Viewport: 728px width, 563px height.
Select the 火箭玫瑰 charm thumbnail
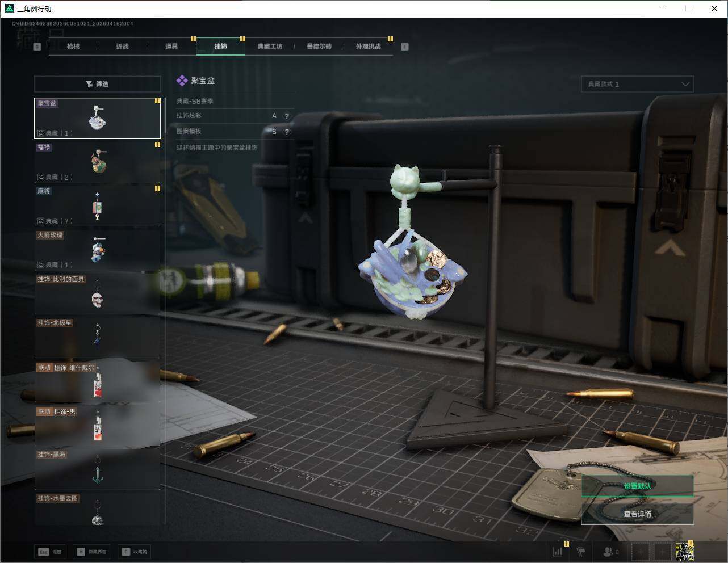pyautogui.click(x=97, y=250)
